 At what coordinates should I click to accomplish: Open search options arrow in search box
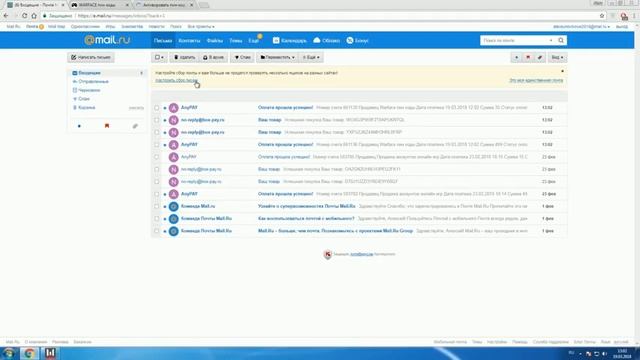(x=551, y=40)
